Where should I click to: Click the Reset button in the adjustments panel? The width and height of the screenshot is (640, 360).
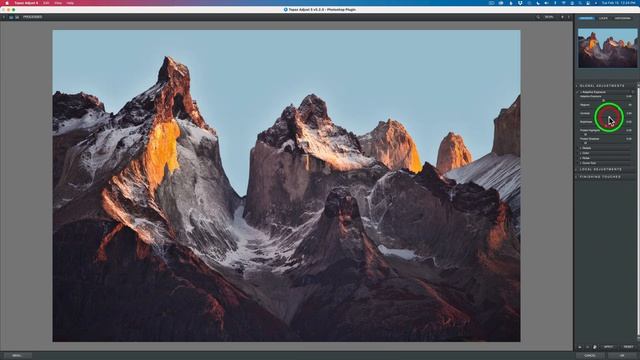(629, 347)
